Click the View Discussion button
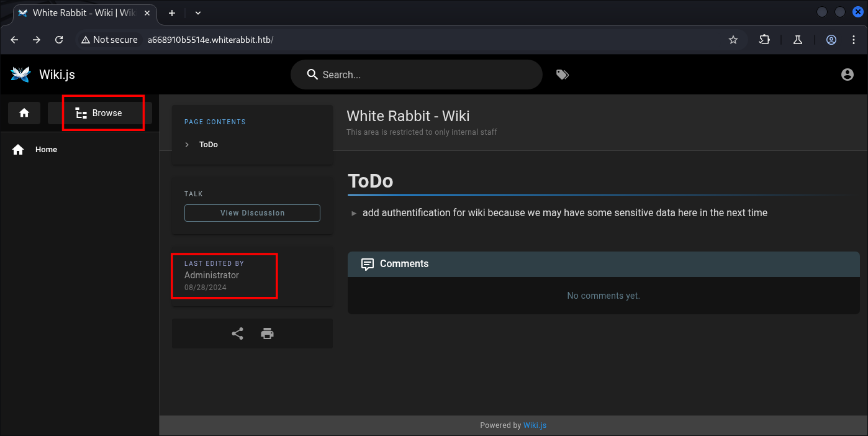 pos(252,213)
